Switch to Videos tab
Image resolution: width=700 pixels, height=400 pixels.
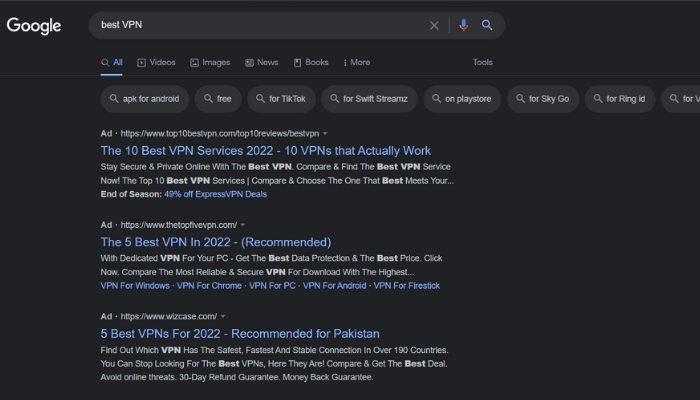point(156,62)
